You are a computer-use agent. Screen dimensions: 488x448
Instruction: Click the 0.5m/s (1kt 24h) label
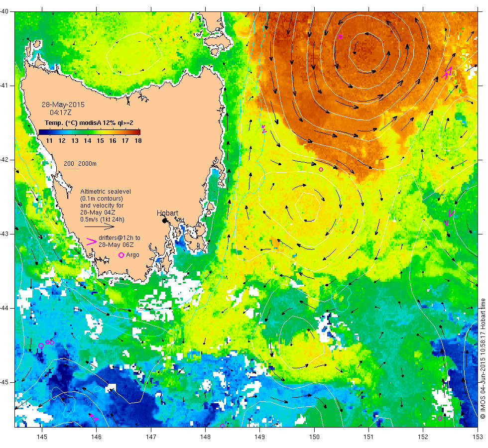click(x=103, y=220)
